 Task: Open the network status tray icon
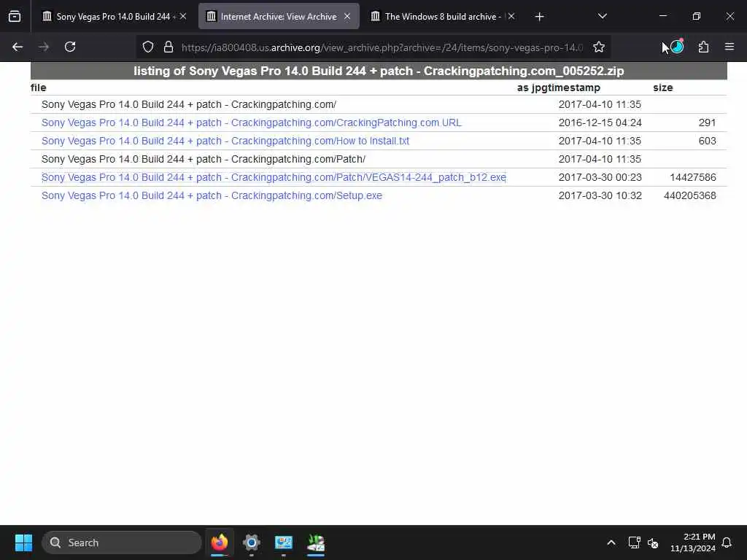click(634, 542)
